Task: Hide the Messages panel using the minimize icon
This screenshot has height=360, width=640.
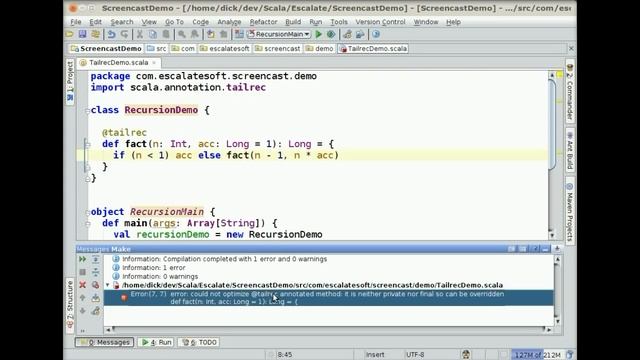Action: (x=546, y=249)
